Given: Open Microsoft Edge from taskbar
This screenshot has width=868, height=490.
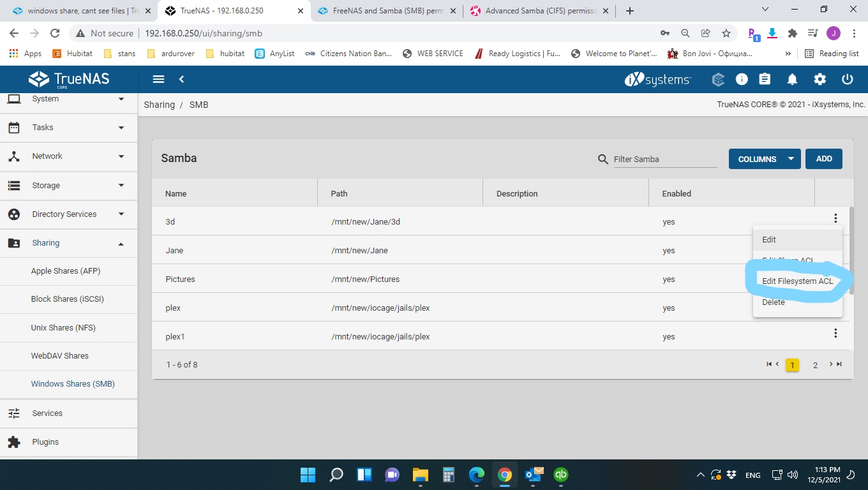Looking at the screenshot, I should click(x=477, y=475).
